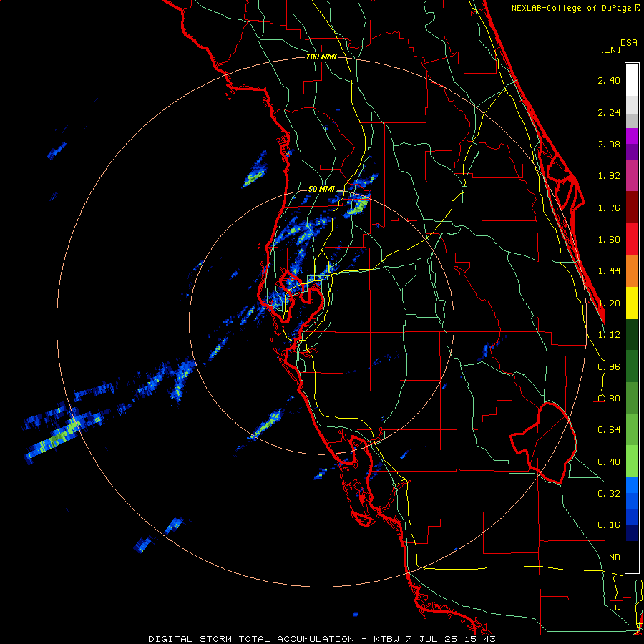Click the 1.76 scale value
The image size is (644, 644).
(x=609, y=208)
